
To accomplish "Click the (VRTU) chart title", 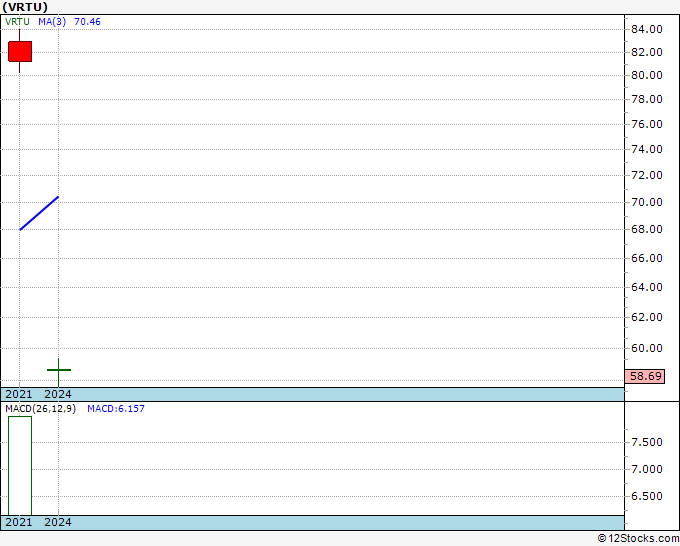I will [x=25, y=7].
